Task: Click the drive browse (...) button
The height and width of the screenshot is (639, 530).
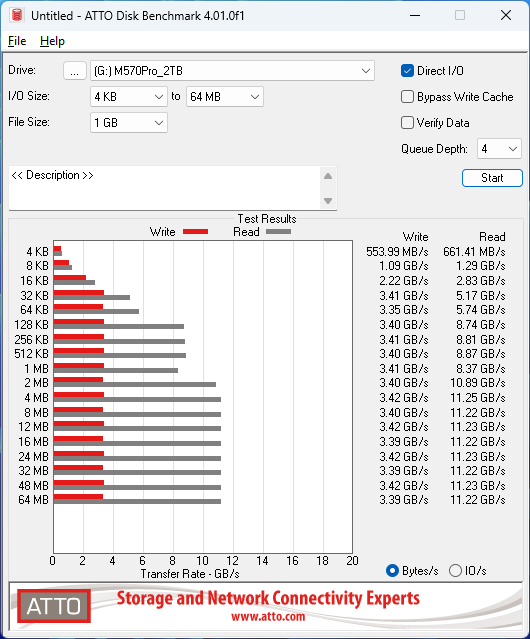Action: (75, 71)
